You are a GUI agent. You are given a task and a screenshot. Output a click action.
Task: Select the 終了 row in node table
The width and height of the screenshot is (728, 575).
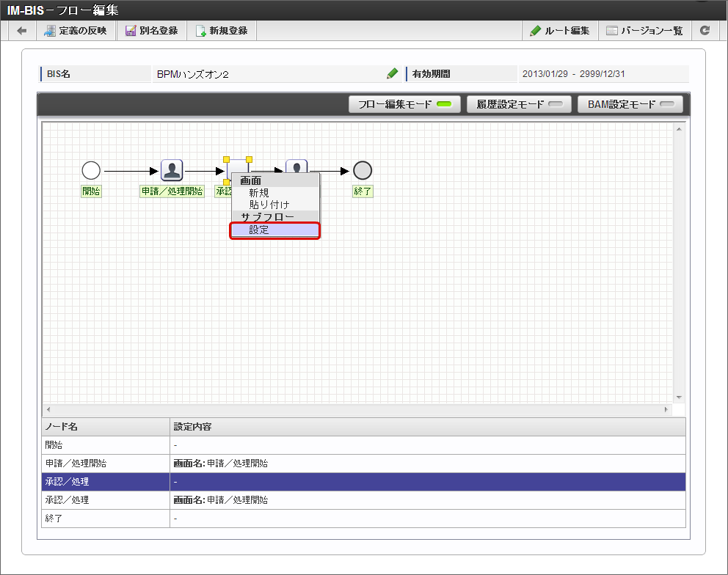(x=363, y=519)
